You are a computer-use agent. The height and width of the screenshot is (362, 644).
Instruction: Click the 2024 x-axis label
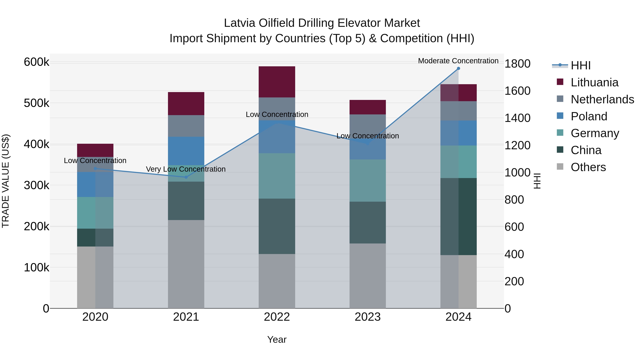coord(458,317)
